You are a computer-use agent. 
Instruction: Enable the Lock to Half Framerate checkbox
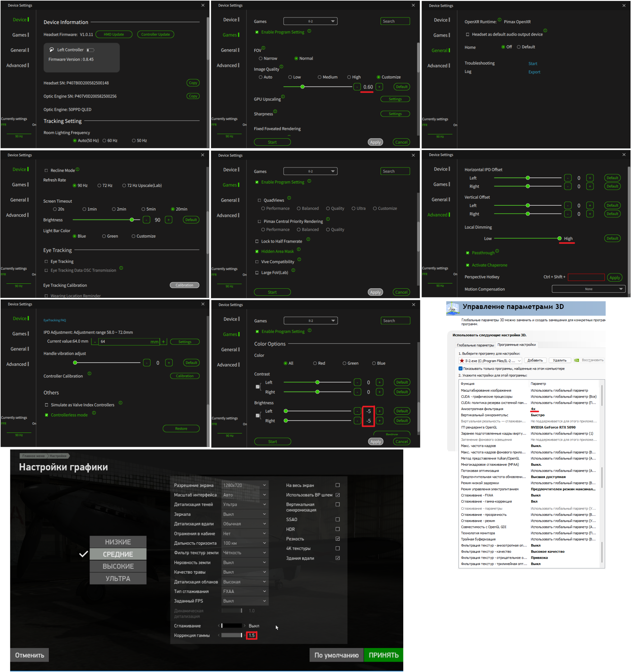click(257, 241)
